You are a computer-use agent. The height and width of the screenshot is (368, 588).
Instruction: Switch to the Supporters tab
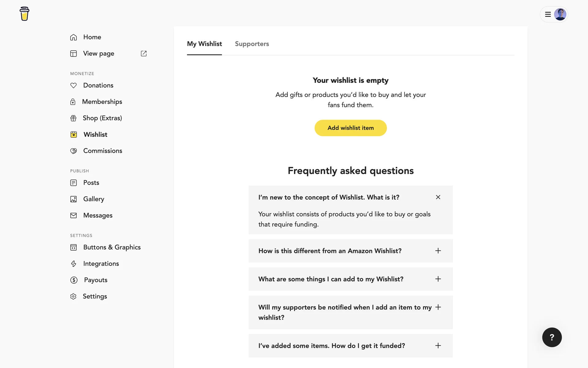point(252,44)
